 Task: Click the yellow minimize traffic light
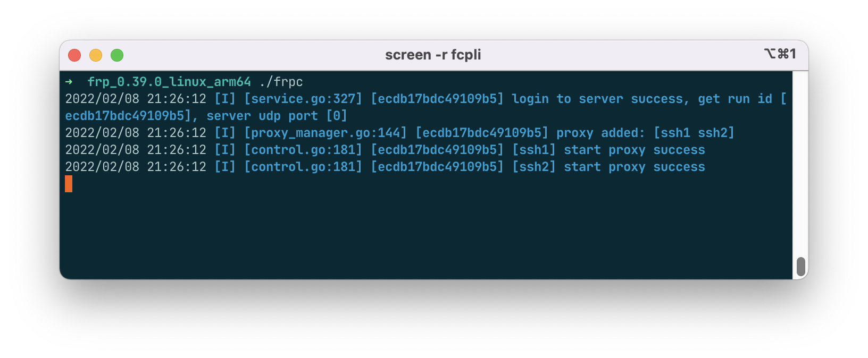96,55
